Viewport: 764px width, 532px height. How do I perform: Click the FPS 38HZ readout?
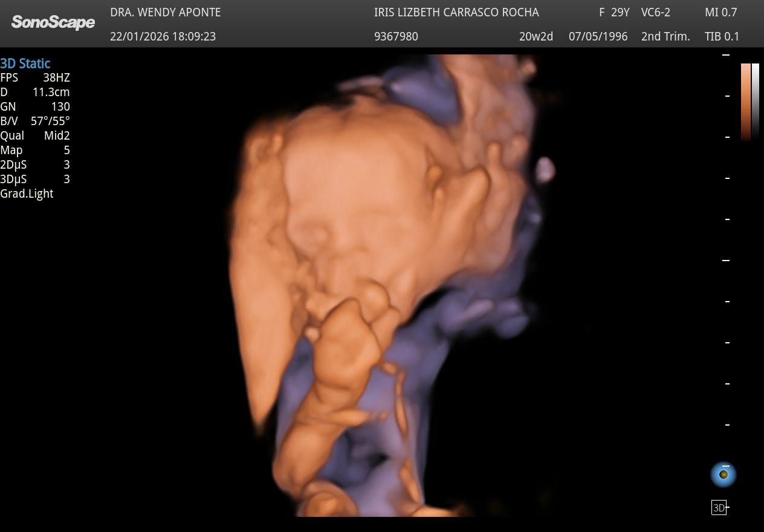coord(35,77)
